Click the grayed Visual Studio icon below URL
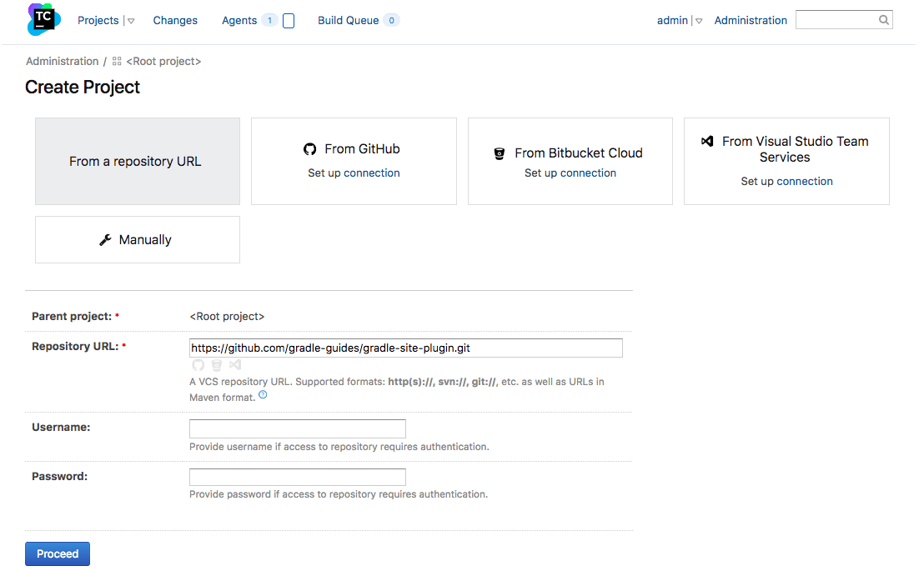 235,365
